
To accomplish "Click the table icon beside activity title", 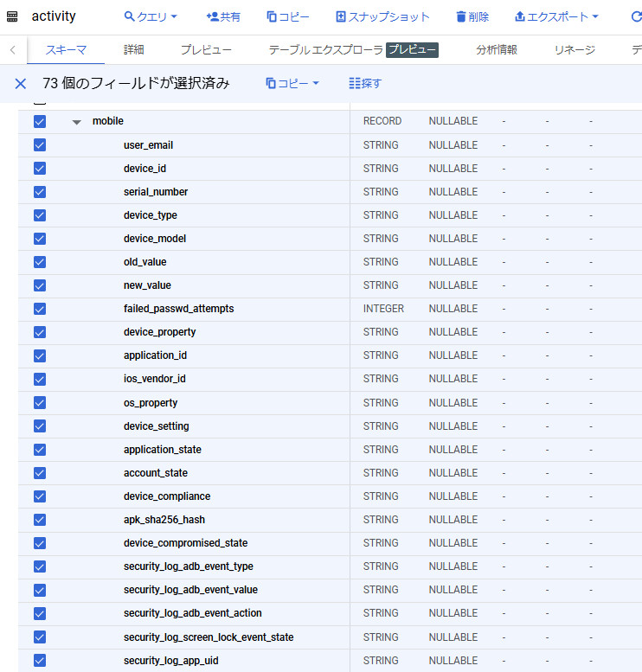I will [12, 16].
